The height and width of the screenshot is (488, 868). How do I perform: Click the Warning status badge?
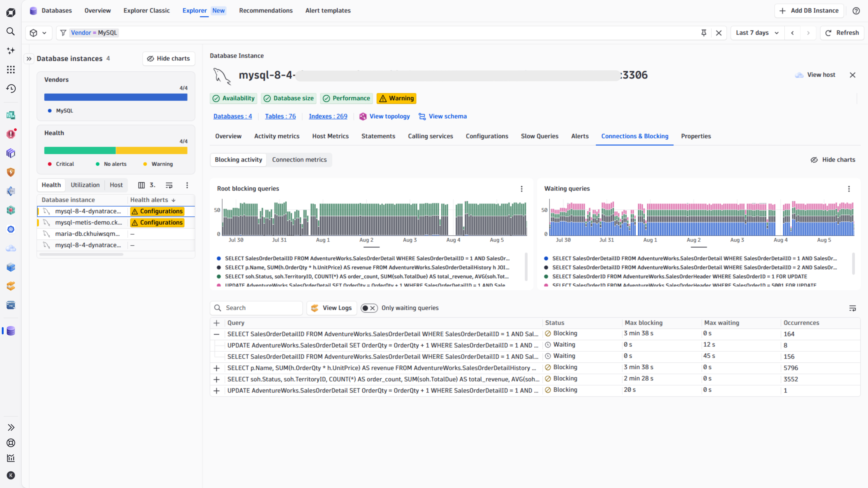click(396, 98)
